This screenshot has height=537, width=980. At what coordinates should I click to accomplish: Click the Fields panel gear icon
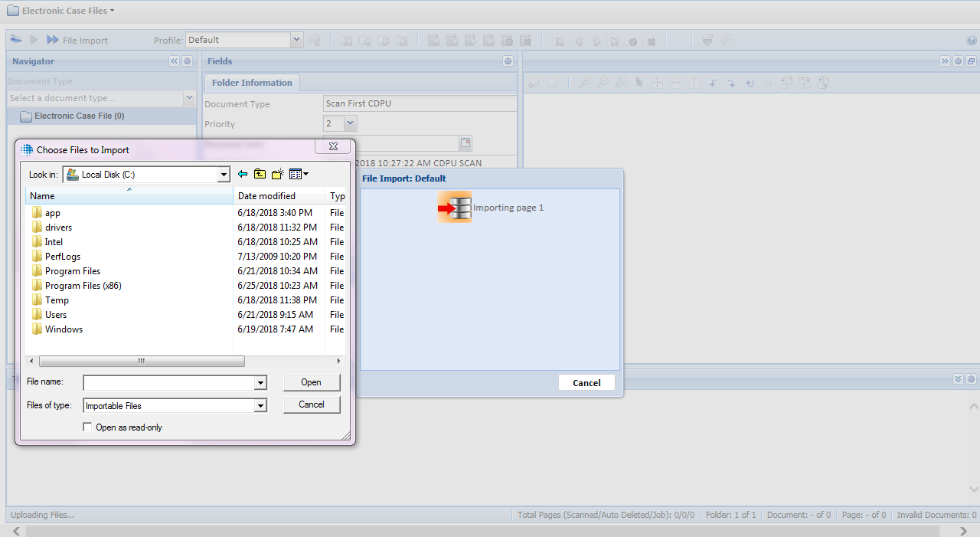point(508,61)
